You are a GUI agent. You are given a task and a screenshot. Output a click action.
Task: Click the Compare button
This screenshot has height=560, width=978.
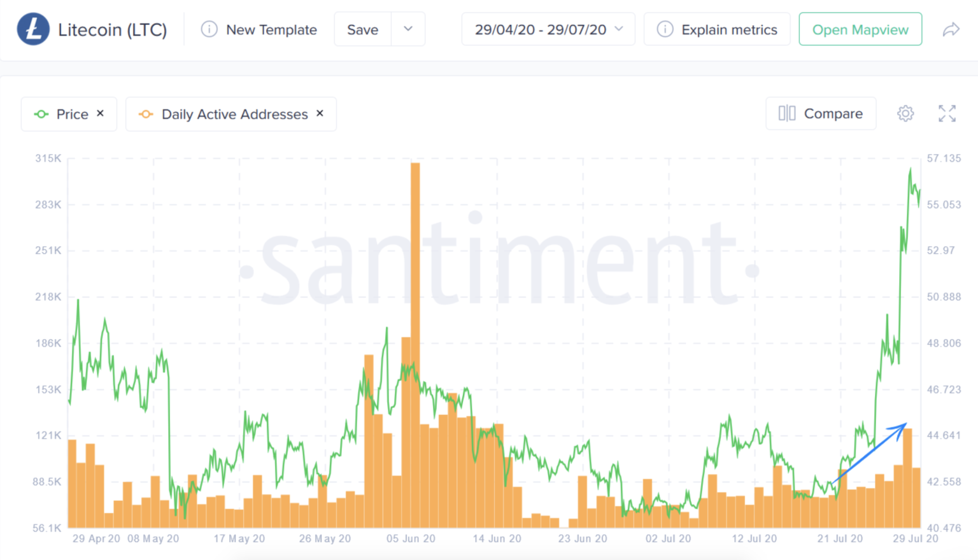pyautogui.click(x=821, y=113)
